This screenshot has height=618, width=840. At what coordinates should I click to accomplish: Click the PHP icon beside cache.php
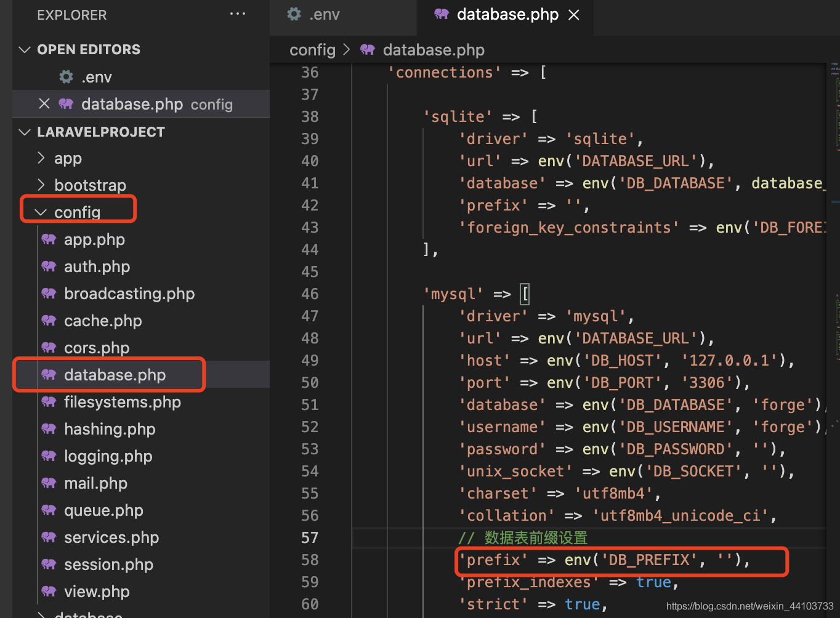point(49,321)
